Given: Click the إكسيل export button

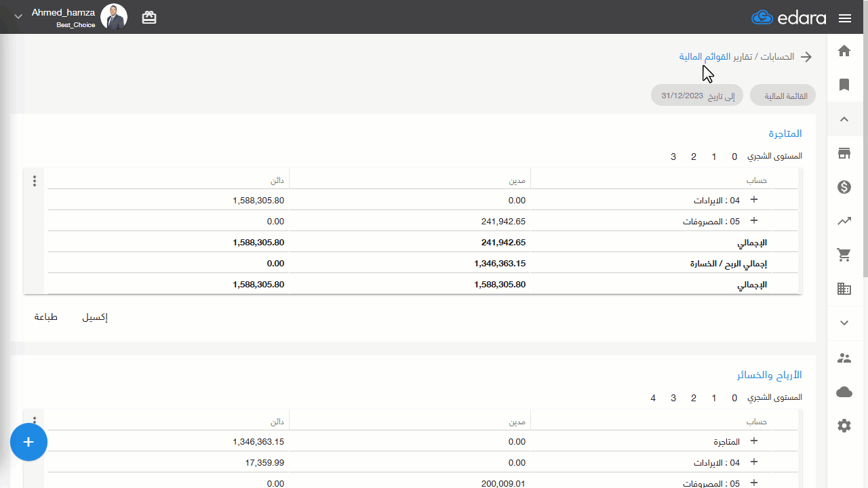Looking at the screenshot, I should (95, 317).
